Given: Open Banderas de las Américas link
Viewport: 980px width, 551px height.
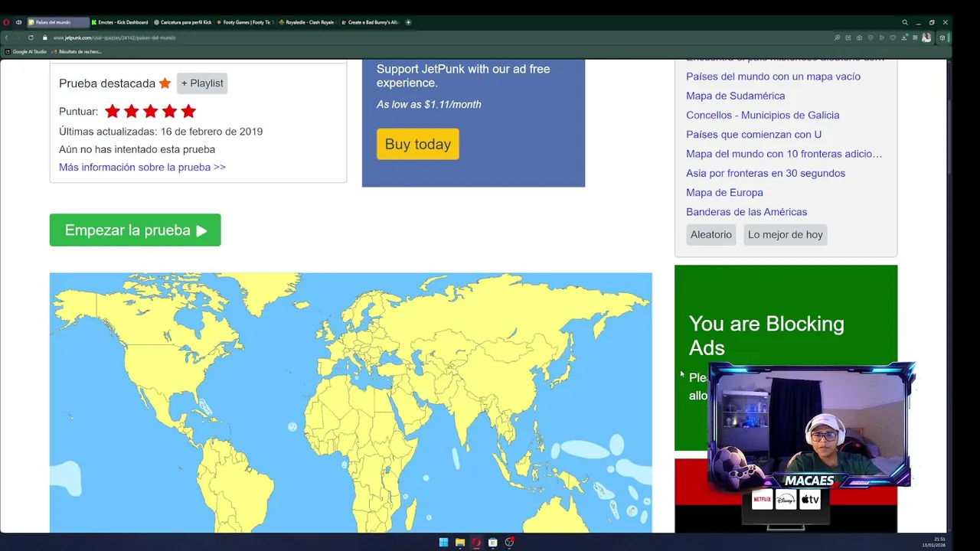Looking at the screenshot, I should [746, 212].
